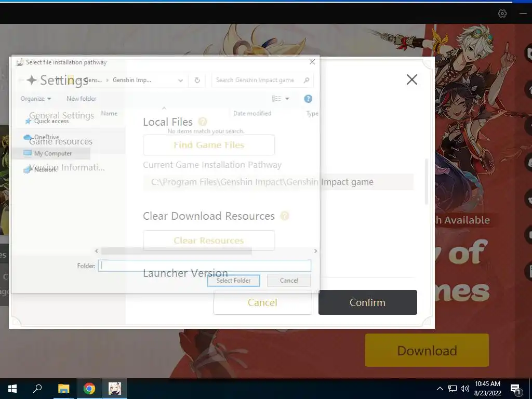
Task: Open the Organize dropdown menu
Action: click(x=36, y=99)
